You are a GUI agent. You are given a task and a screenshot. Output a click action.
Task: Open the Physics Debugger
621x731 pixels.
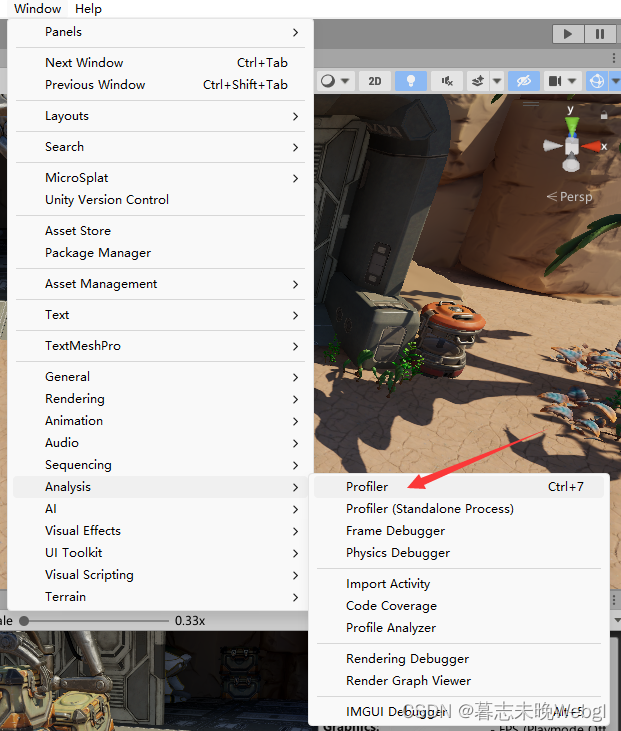tap(459, 552)
